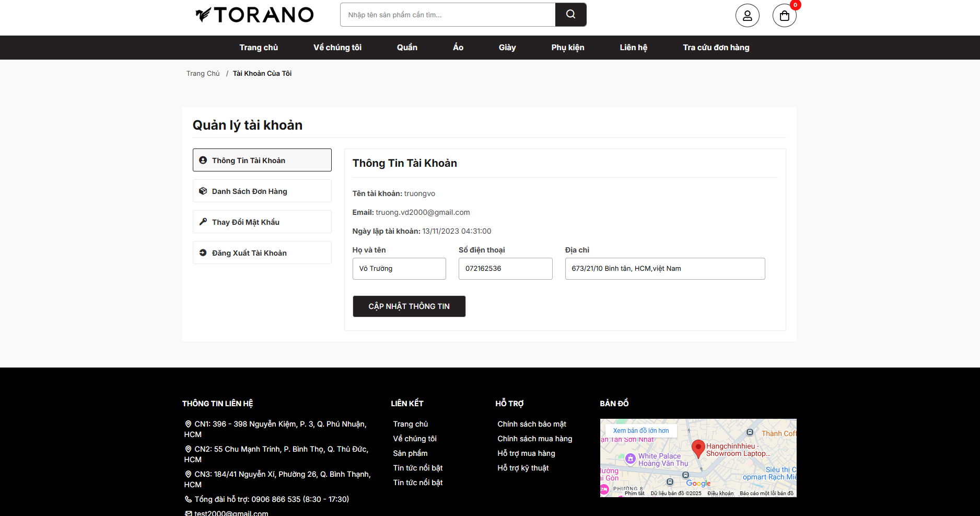Image resolution: width=980 pixels, height=516 pixels.
Task: Click the Trang Chủ breadcrumb link
Action: (x=203, y=74)
